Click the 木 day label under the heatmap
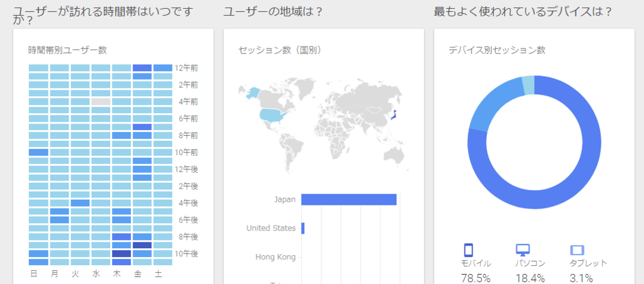Screen dimensions: 644x284 point(116,273)
